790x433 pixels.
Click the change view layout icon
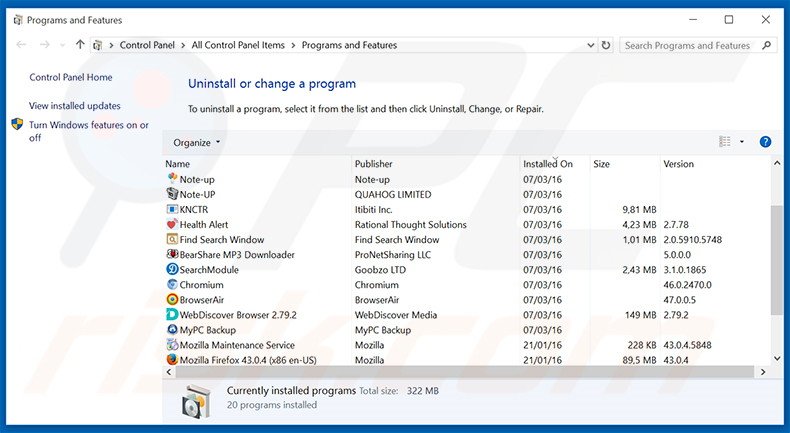coord(725,142)
